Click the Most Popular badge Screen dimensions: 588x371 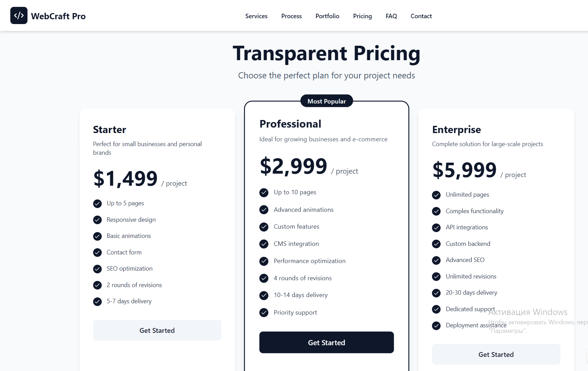click(x=326, y=101)
